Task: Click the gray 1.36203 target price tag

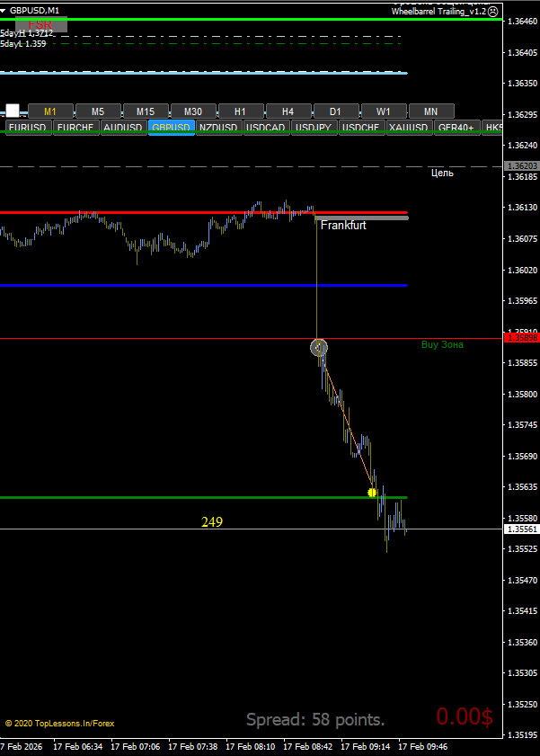Action: (522, 166)
